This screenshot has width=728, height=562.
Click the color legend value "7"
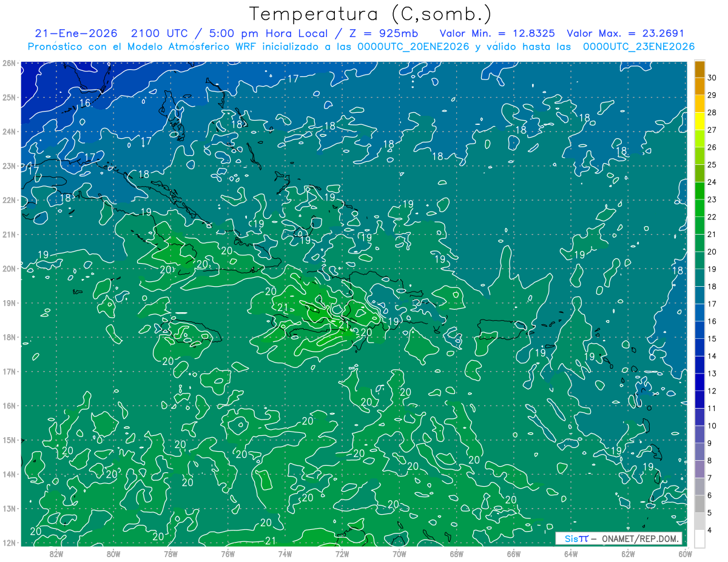click(x=710, y=478)
